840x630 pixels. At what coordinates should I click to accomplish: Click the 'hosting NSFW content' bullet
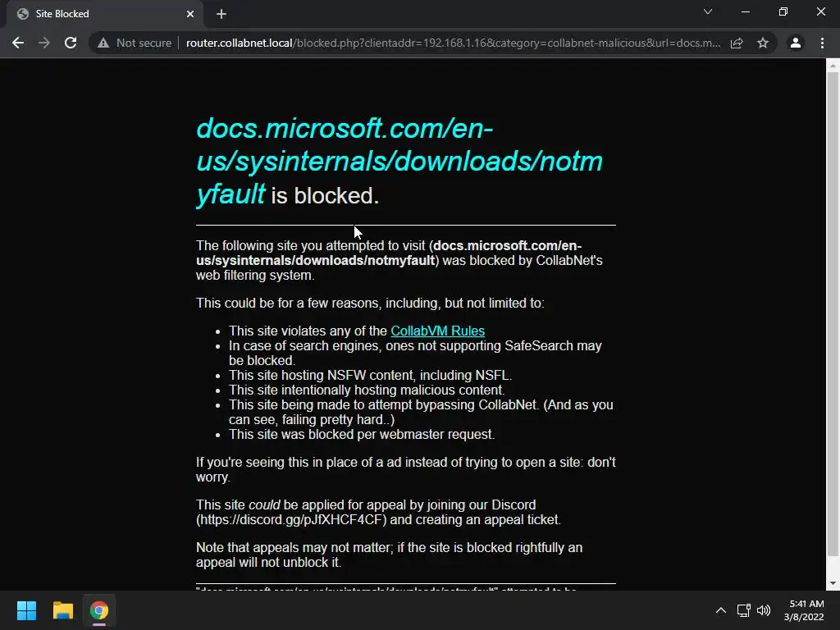click(370, 376)
